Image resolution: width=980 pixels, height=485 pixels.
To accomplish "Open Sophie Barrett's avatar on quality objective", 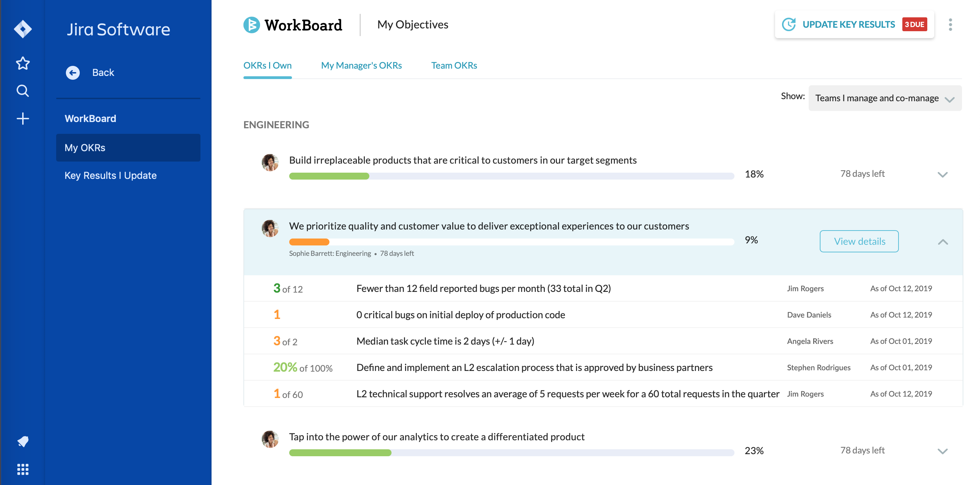I will 270,228.
